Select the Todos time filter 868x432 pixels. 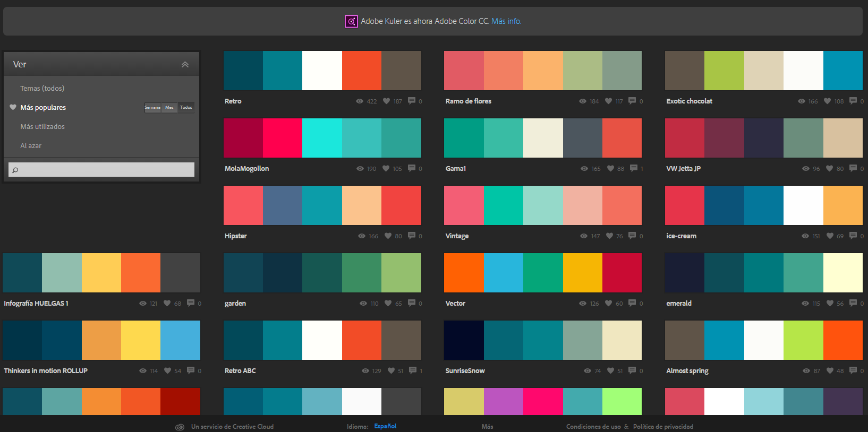(x=186, y=108)
